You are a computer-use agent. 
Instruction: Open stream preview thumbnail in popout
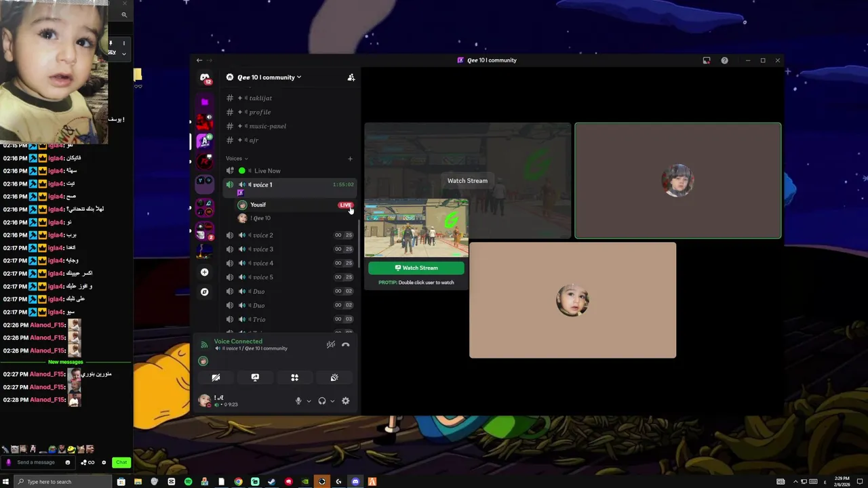[x=416, y=228]
